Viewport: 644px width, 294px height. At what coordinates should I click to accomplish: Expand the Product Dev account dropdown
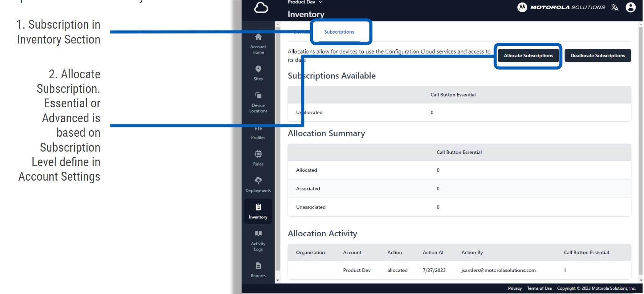pyautogui.click(x=305, y=2)
